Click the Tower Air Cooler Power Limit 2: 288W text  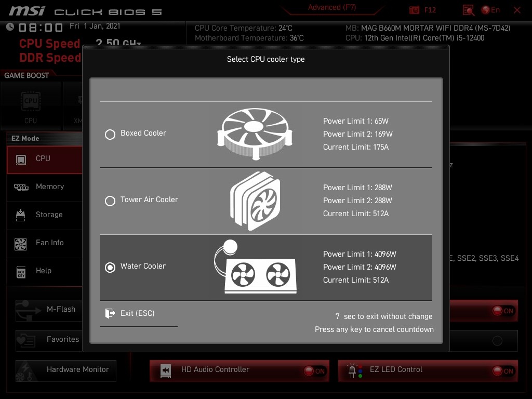click(357, 201)
